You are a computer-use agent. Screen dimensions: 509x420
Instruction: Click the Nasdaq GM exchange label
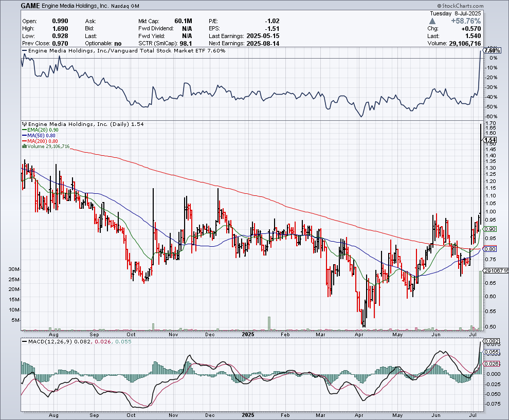[x=125, y=6]
